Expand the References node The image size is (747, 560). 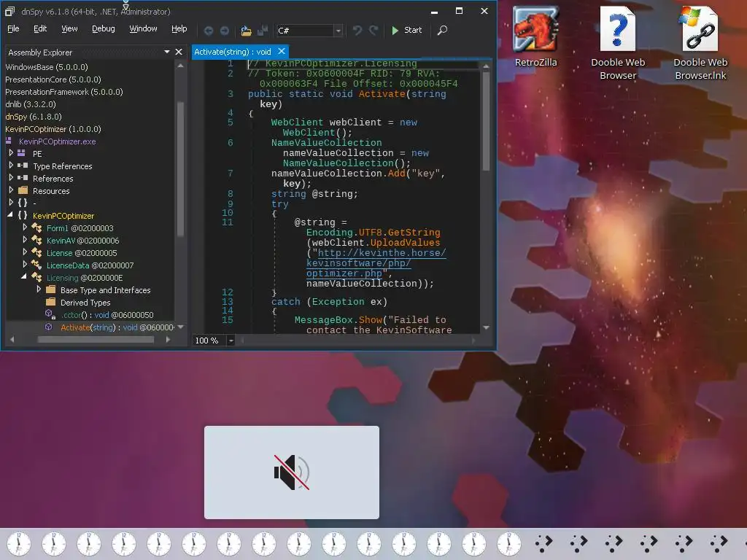(11, 178)
